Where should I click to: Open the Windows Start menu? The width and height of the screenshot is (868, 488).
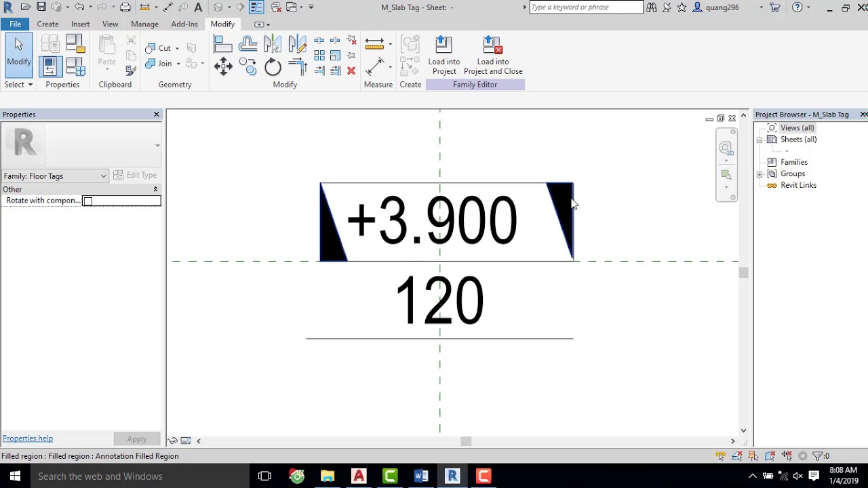(15, 476)
